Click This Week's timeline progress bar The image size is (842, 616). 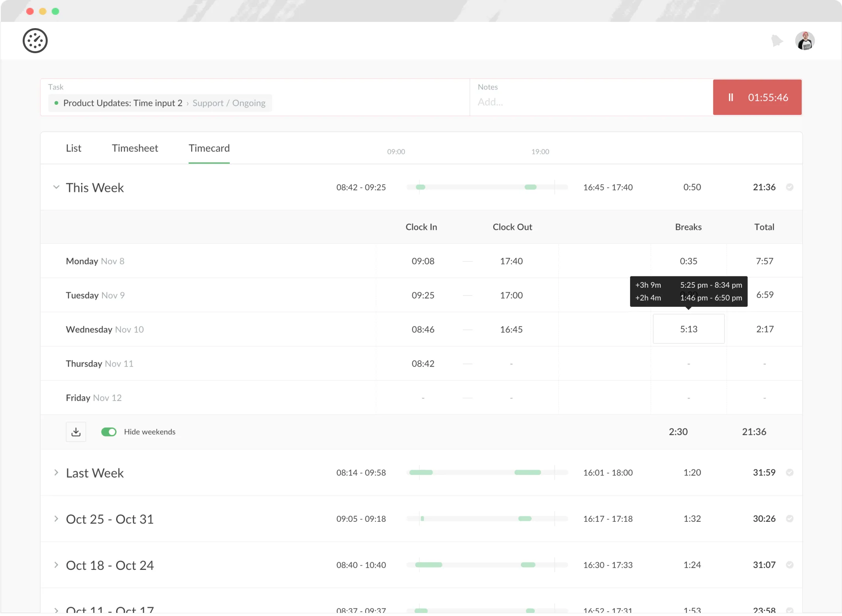[487, 187]
